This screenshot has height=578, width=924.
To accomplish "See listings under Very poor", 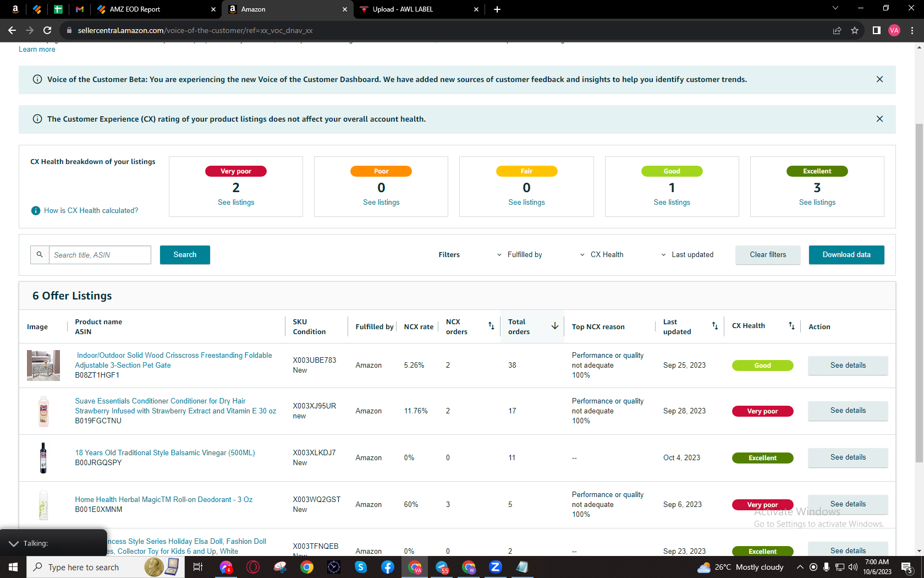I will [x=236, y=202].
